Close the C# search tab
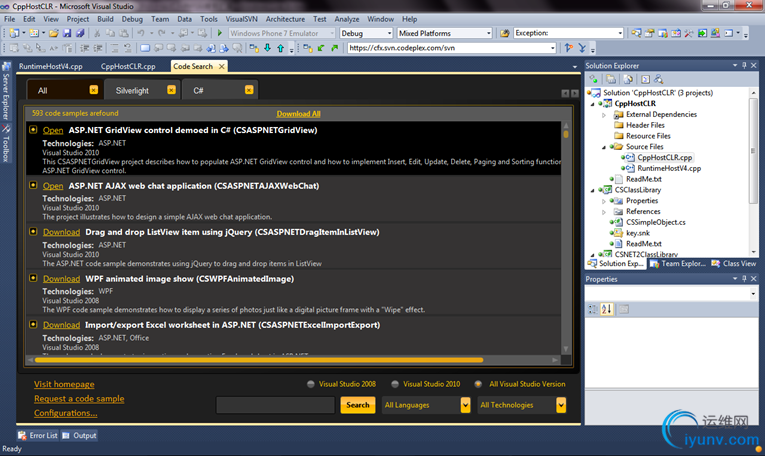Viewport: 765px width, 456px height. tap(249, 90)
